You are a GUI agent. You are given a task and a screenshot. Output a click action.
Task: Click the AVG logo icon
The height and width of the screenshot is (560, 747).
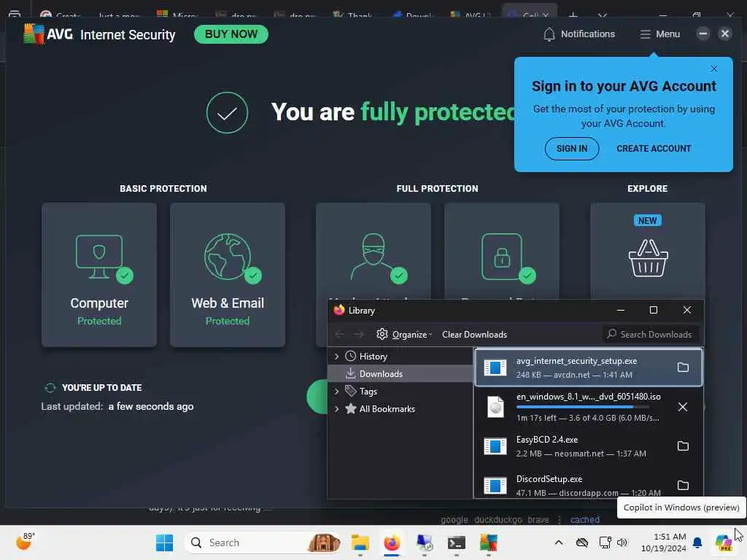point(34,34)
